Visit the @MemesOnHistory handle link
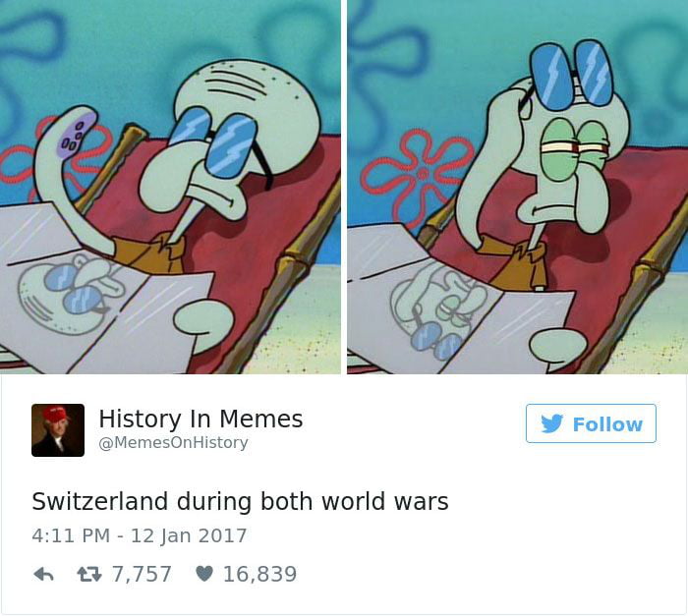 (x=173, y=442)
